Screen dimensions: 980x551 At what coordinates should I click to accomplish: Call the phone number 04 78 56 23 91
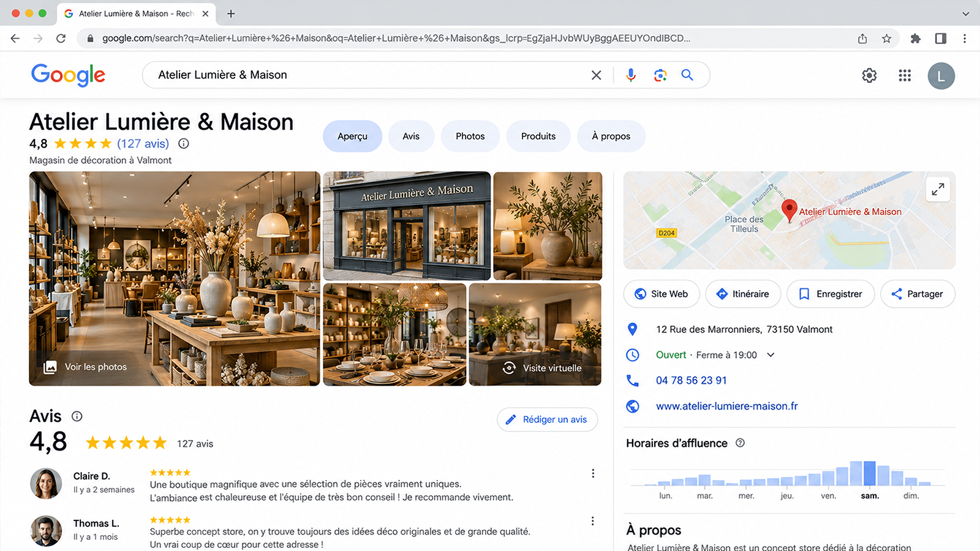692,380
